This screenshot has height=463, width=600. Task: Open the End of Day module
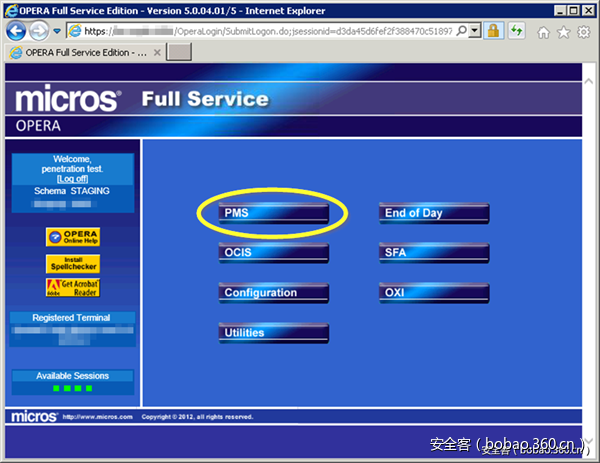pos(433,213)
